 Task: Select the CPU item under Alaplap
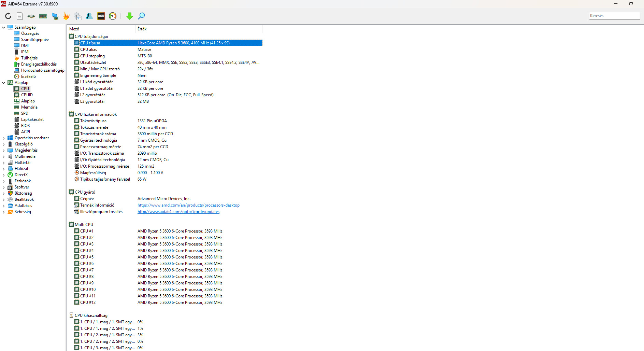coord(25,89)
